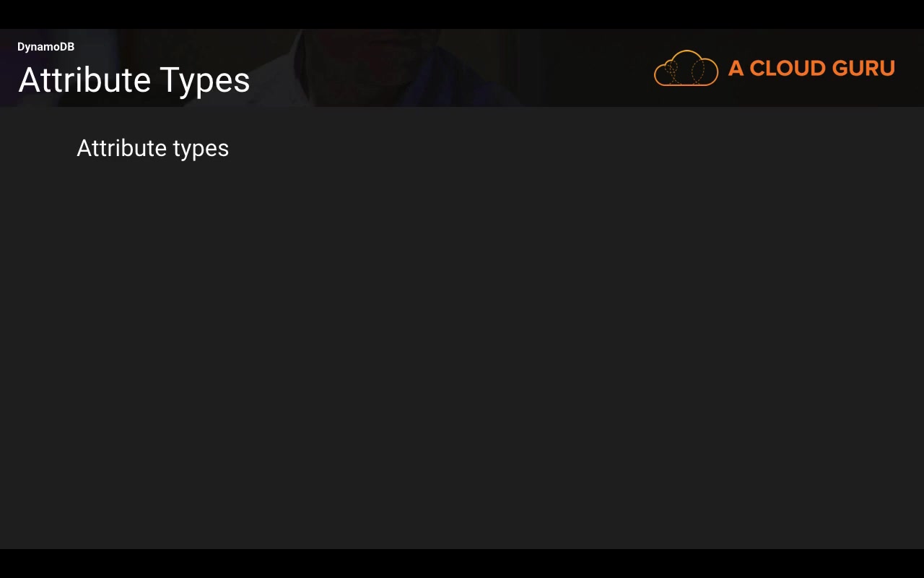Click the word Attribute in the large title
924x578 pixels.
(x=84, y=80)
